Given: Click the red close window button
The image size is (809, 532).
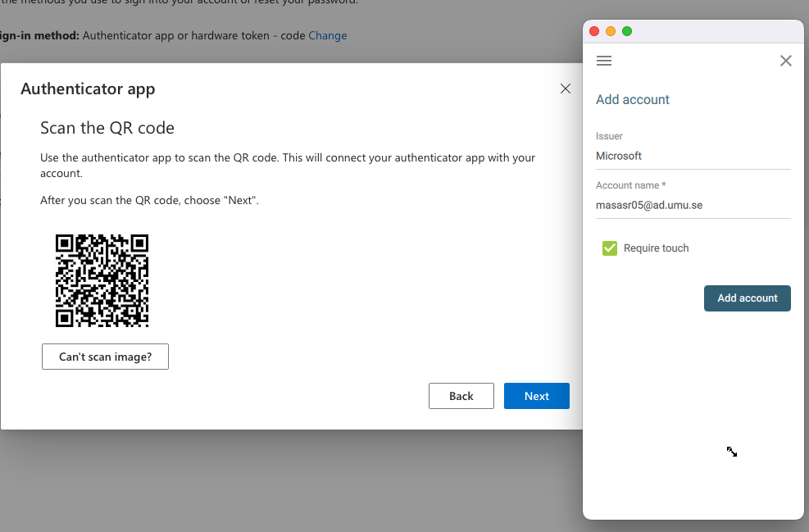Looking at the screenshot, I should (594, 31).
